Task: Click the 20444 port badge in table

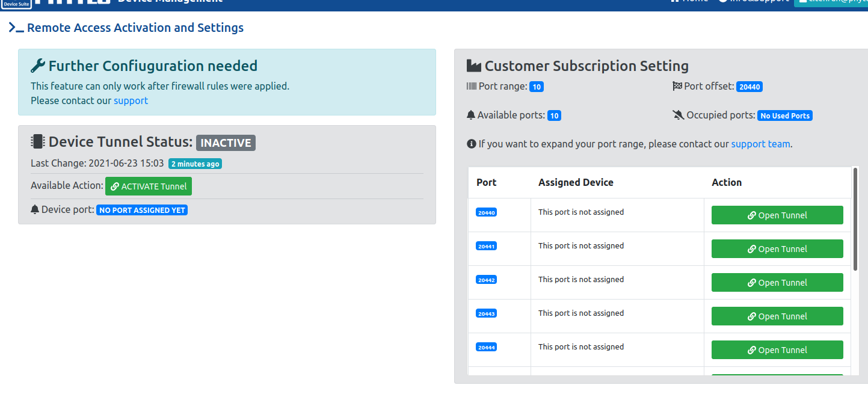Action: tap(486, 347)
